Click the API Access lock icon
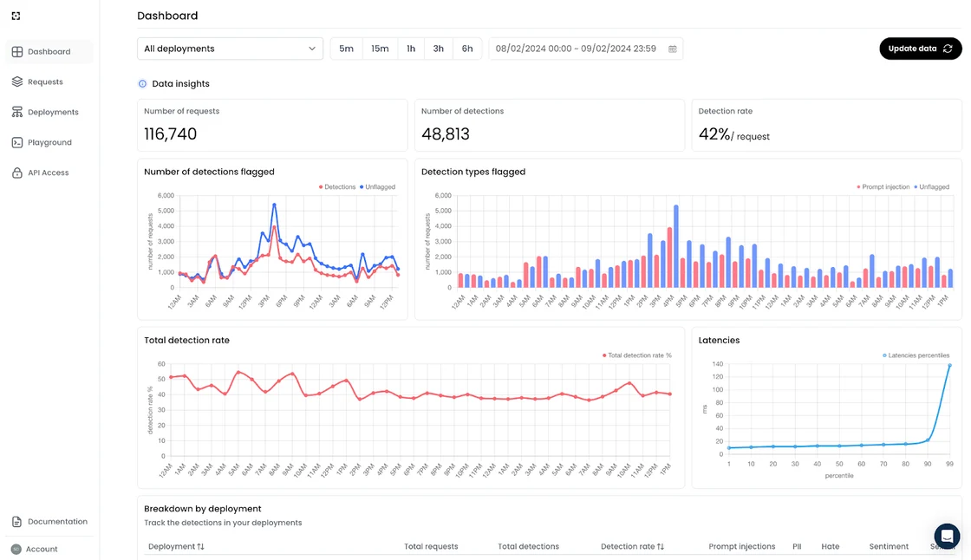971x560 pixels. click(x=16, y=173)
